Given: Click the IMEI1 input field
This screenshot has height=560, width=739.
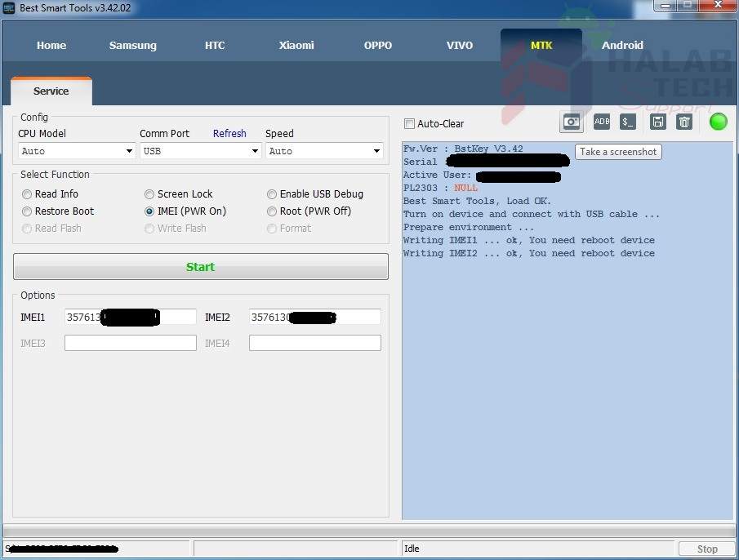Looking at the screenshot, I should (131, 317).
